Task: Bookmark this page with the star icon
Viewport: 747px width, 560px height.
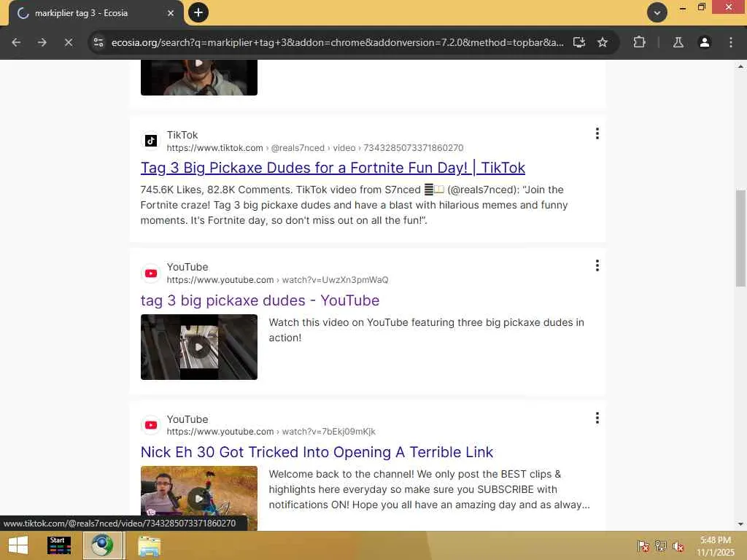Action: 603,42
